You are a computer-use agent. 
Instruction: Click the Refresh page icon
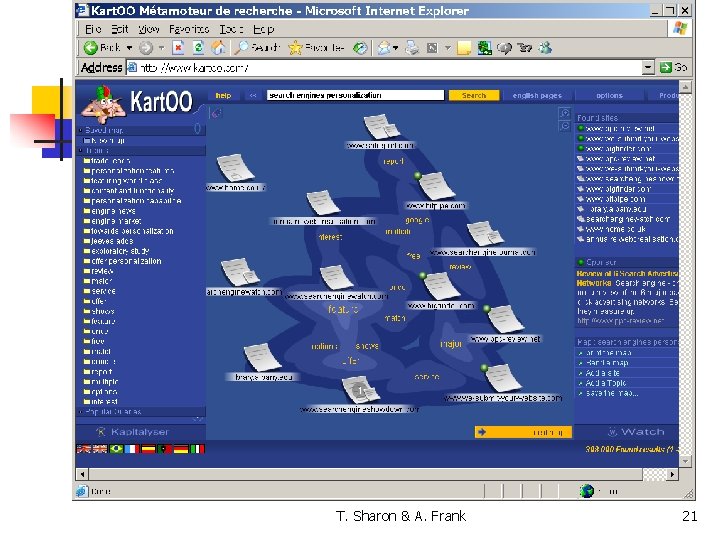coord(198,47)
